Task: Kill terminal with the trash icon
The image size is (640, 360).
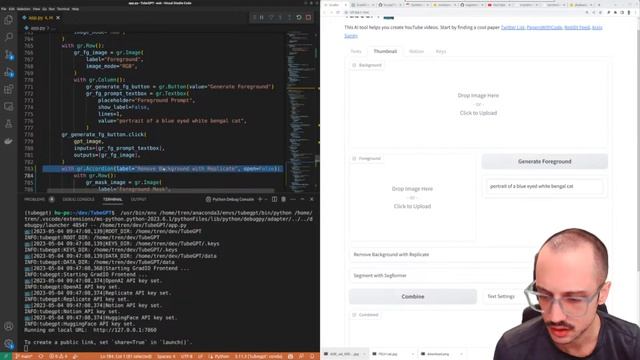Action: point(283,199)
